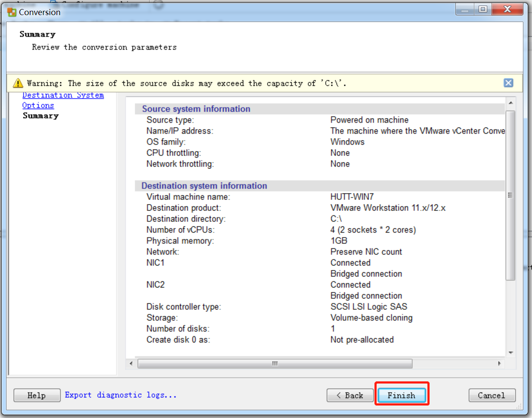Click the Destination directory C:\ value
The width and height of the screenshot is (532, 418).
336,218
